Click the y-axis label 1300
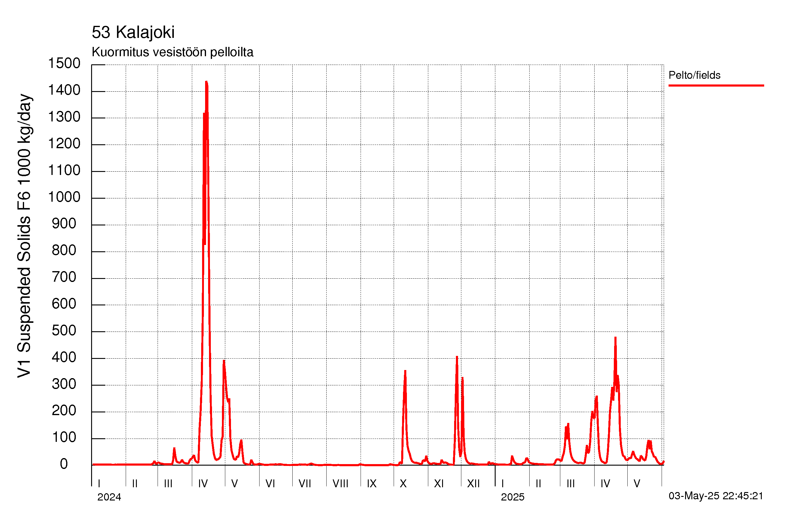812x511 pixels. coord(64,117)
